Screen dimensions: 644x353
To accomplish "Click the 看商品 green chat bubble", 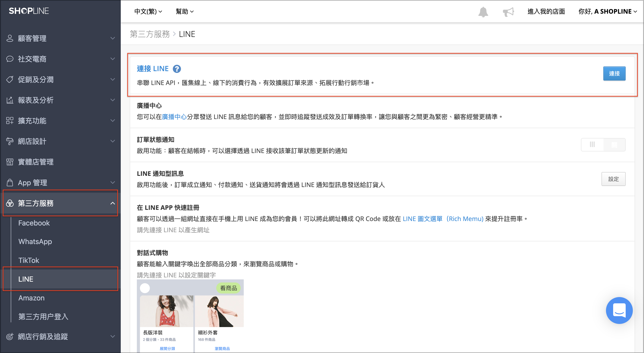I will [228, 288].
